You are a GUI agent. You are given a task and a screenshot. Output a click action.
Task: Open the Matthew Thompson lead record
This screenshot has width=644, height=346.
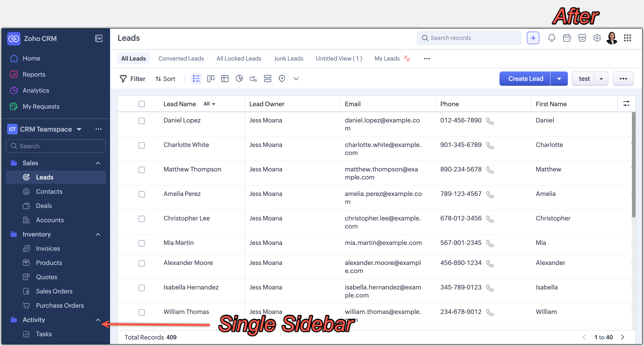point(192,169)
